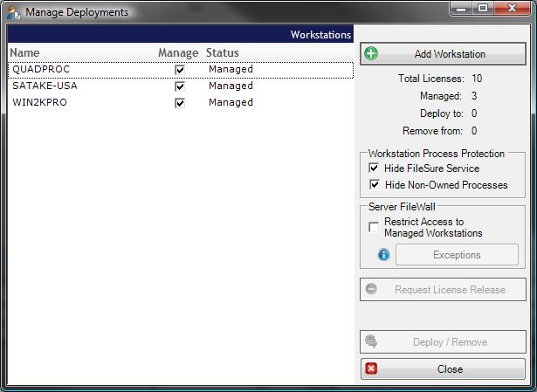Viewport: 537px width, 392px height.
Task: Click the Add Workstation button
Action: (444, 54)
